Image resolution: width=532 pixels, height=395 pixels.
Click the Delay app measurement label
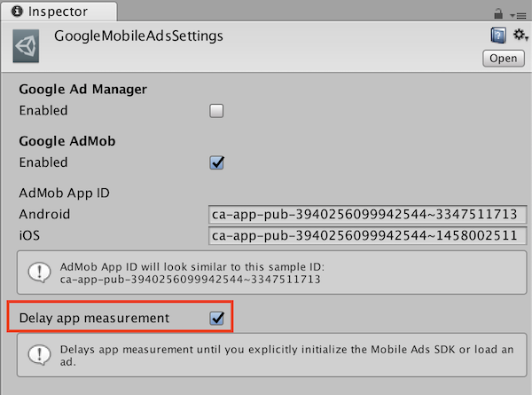[x=94, y=319]
